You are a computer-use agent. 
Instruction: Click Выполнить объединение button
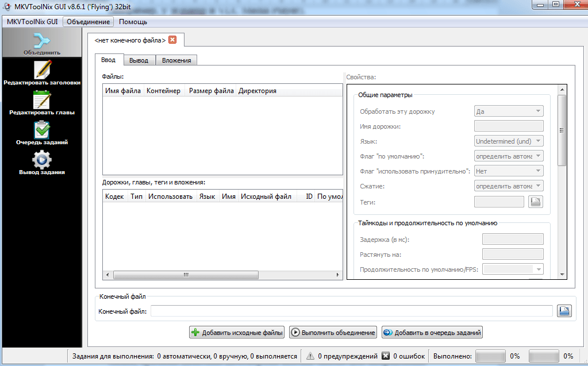point(333,332)
